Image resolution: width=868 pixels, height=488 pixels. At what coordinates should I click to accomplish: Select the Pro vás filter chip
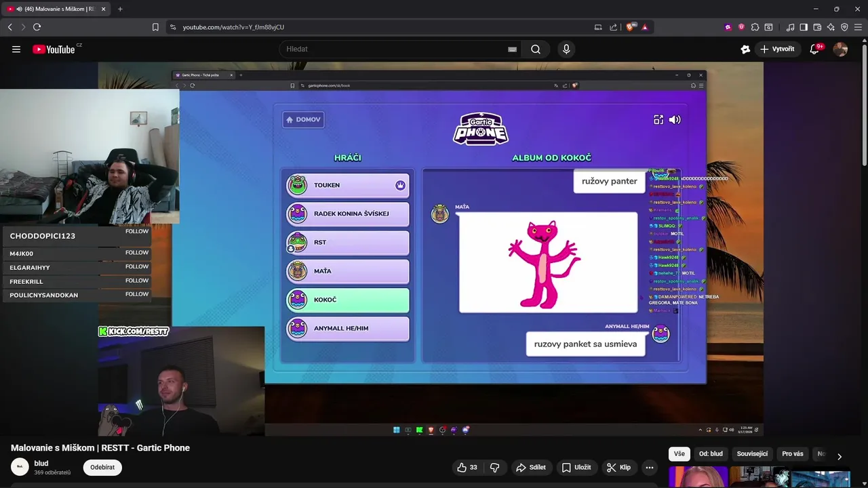[792, 454]
